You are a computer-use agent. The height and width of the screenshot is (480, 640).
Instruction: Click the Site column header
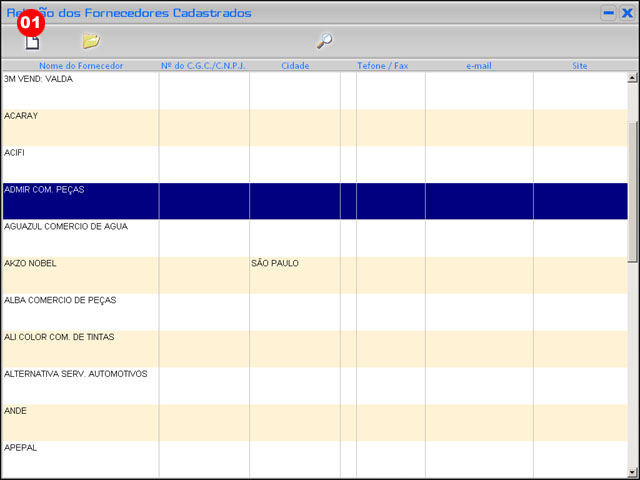(580, 66)
